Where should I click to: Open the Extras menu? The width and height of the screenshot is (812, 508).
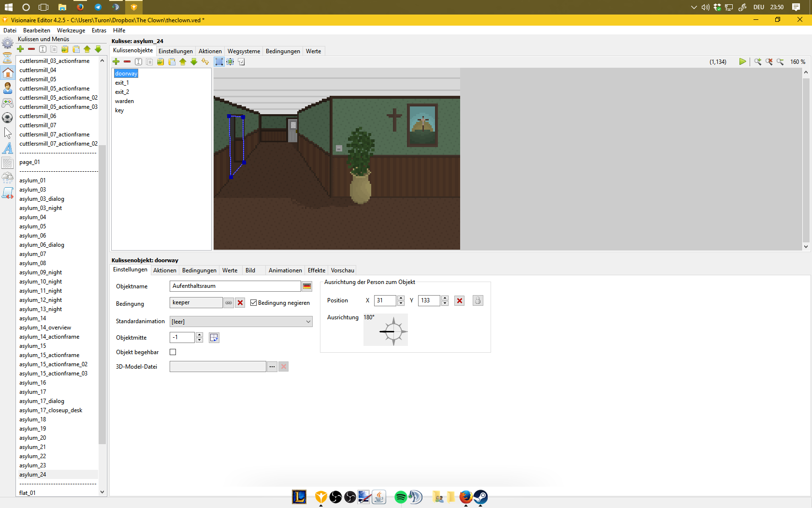[x=99, y=30]
